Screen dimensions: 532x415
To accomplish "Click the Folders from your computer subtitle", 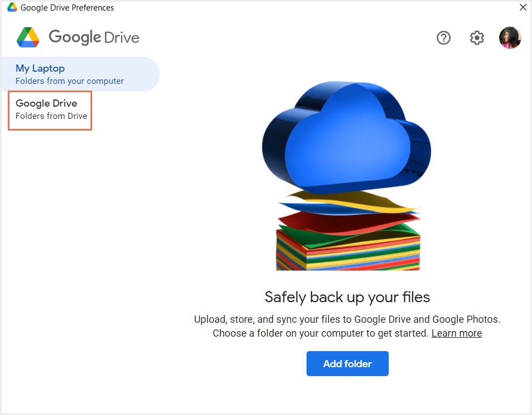I will [69, 81].
